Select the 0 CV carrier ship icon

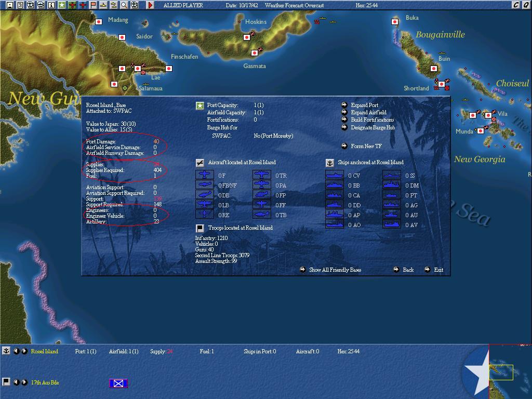(335, 175)
